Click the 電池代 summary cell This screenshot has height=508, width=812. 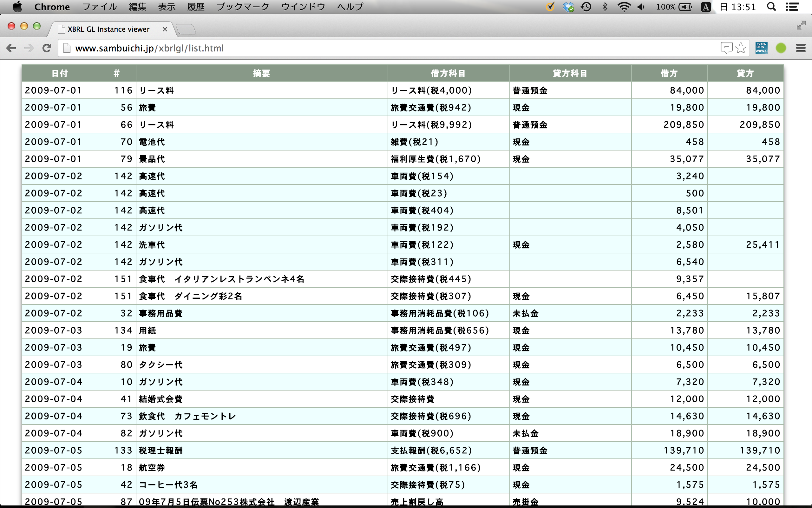point(262,142)
